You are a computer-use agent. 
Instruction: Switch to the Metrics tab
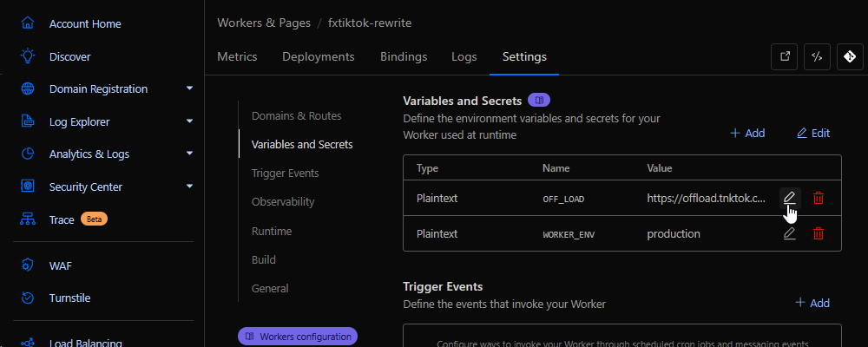click(237, 56)
